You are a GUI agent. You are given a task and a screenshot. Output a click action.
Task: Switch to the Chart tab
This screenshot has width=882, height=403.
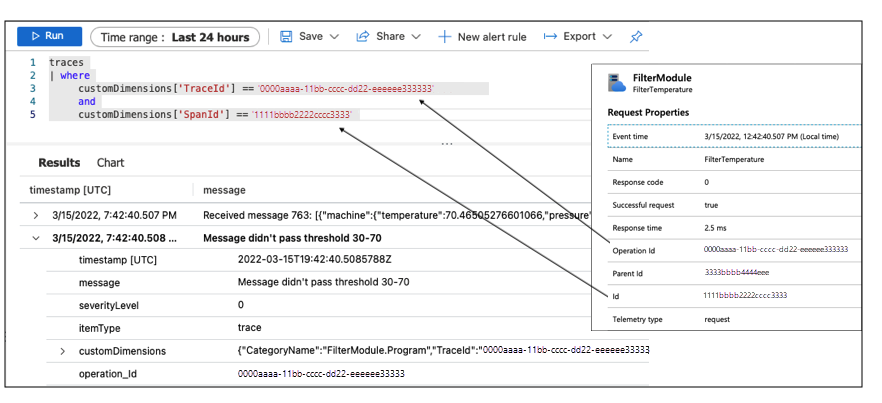[x=110, y=163]
